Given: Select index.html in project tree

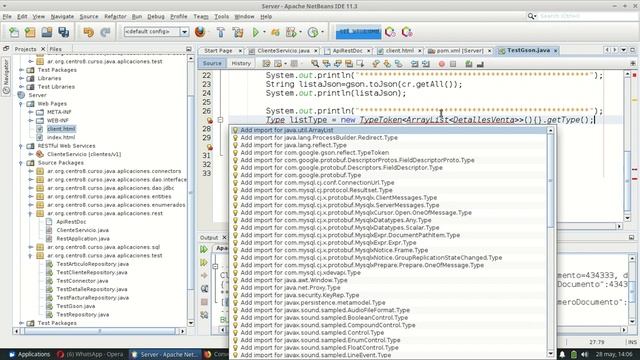Looking at the screenshot, I should [61, 137].
